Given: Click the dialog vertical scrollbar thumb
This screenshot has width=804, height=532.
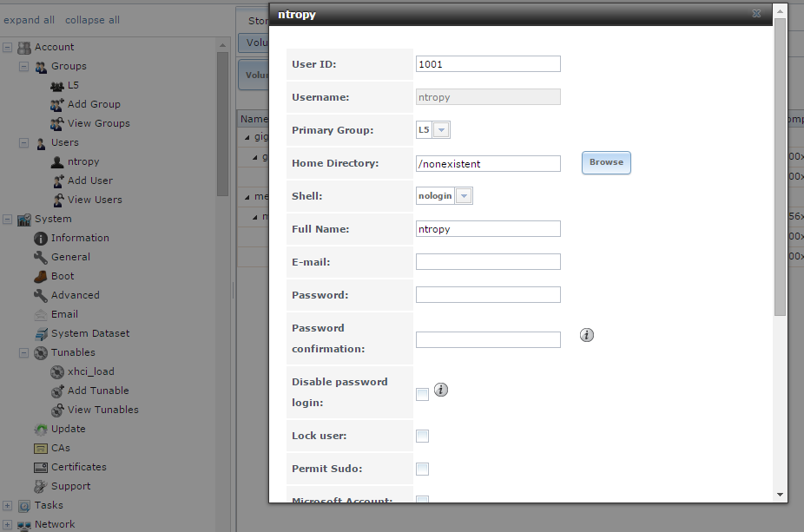Looking at the screenshot, I should (780, 167).
